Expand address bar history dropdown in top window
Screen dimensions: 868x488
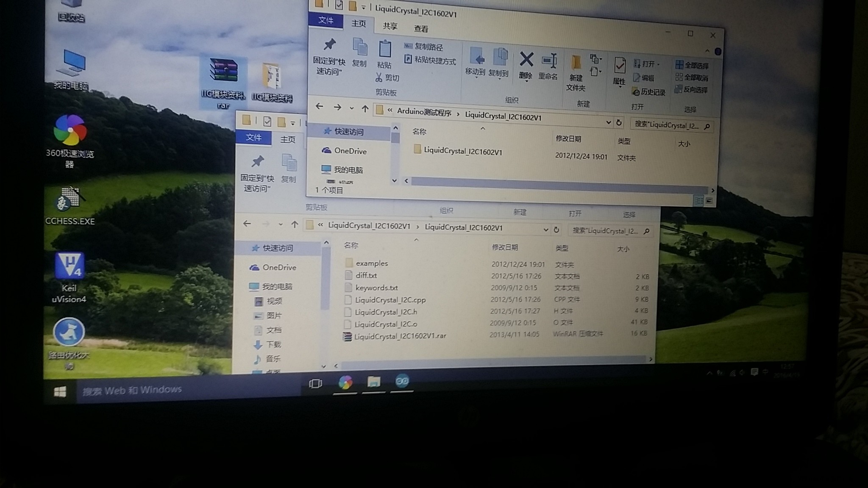(608, 122)
